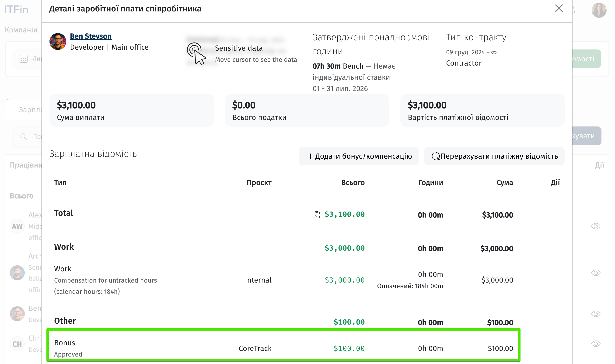Click the Сума виплати $3,100.00 card
The image size is (615, 364).
[131, 110]
